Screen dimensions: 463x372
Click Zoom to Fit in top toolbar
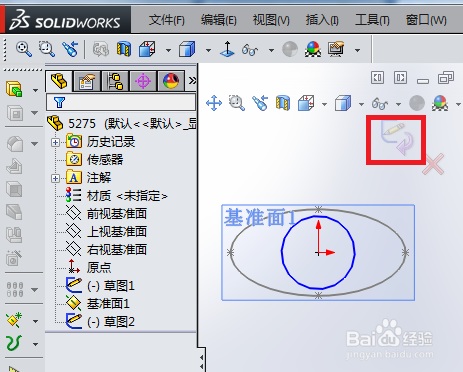point(24,49)
